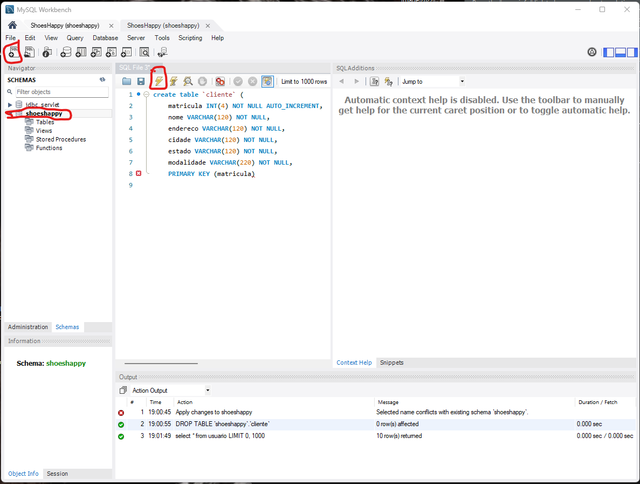Create a new schema via the toolbar icon
Viewport: 640px width, 484px height.
(x=65, y=52)
